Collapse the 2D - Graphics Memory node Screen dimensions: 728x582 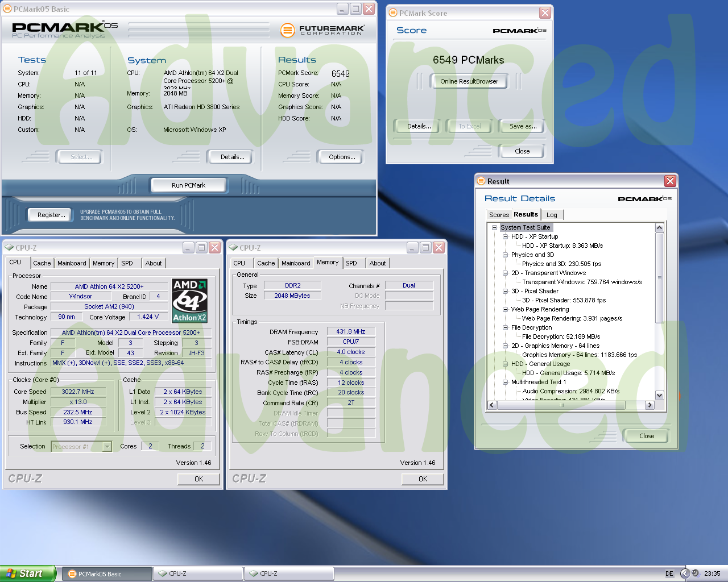click(x=505, y=346)
